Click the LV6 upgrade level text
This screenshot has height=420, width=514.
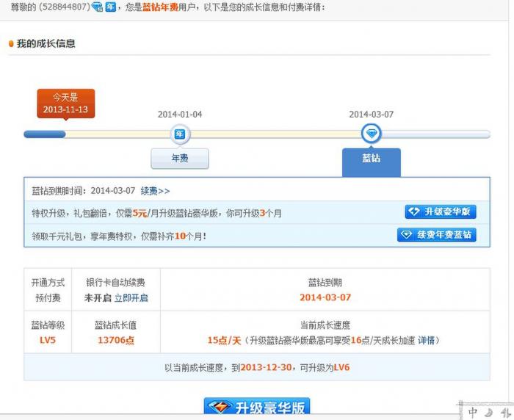point(341,368)
